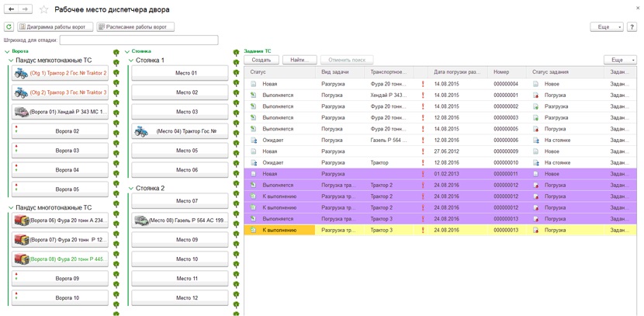Screen dimensions: 644x316
Task: Select the red truck at Ворота 06
Action: coord(21,221)
